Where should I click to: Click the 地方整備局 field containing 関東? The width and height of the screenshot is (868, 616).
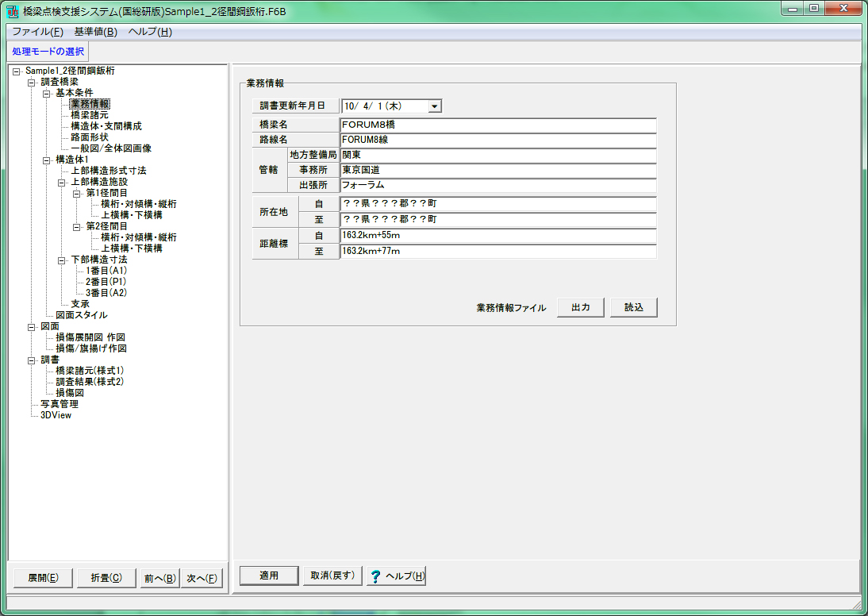point(498,155)
